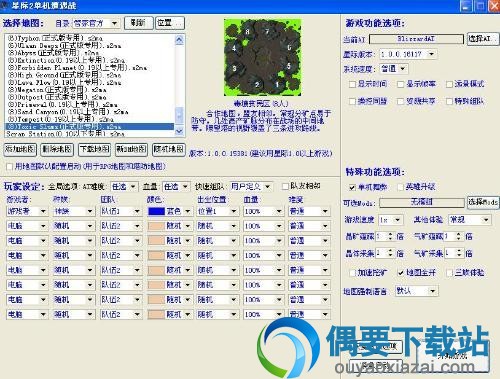Viewport: 500px width, 379px height.
Task: Open the 位置... location button
Action: click(x=170, y=23)
